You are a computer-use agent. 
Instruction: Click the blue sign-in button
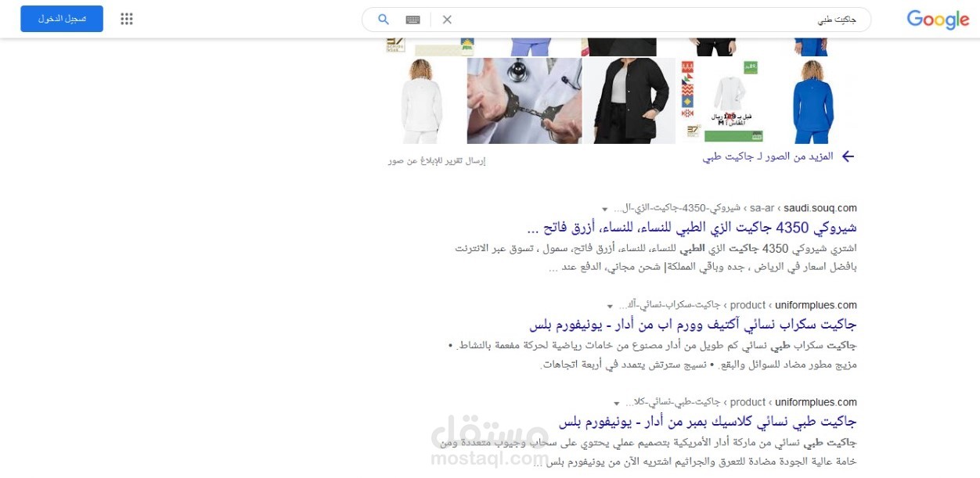point(62,19)
